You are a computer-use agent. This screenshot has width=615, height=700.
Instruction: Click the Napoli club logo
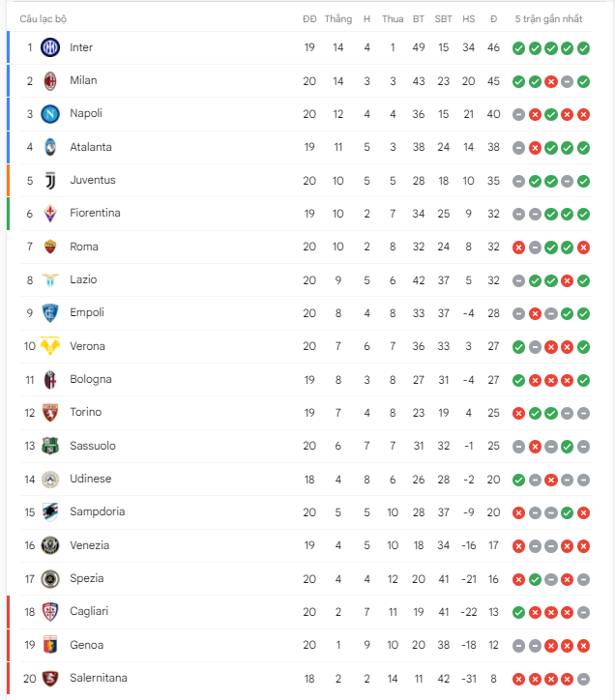50,114
